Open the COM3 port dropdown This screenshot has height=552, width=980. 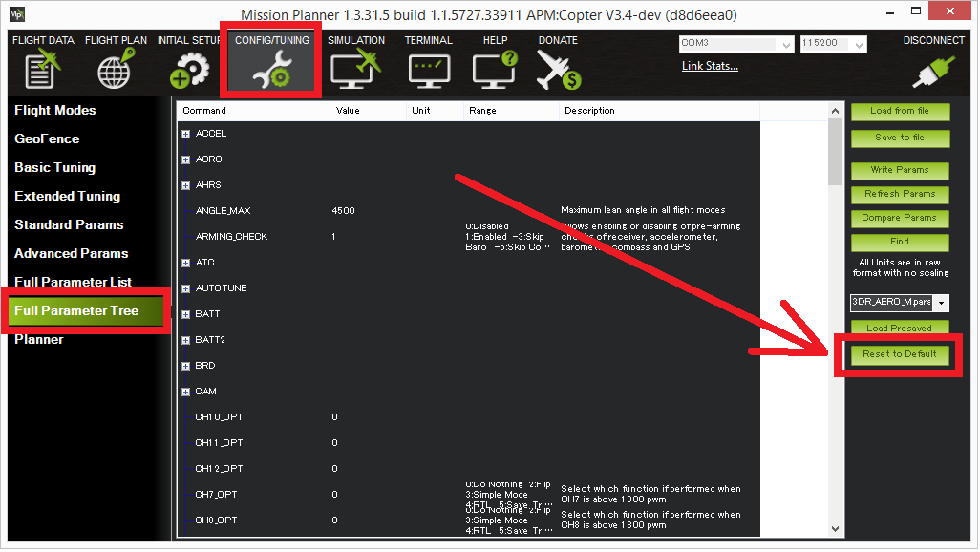pos(786,45)
